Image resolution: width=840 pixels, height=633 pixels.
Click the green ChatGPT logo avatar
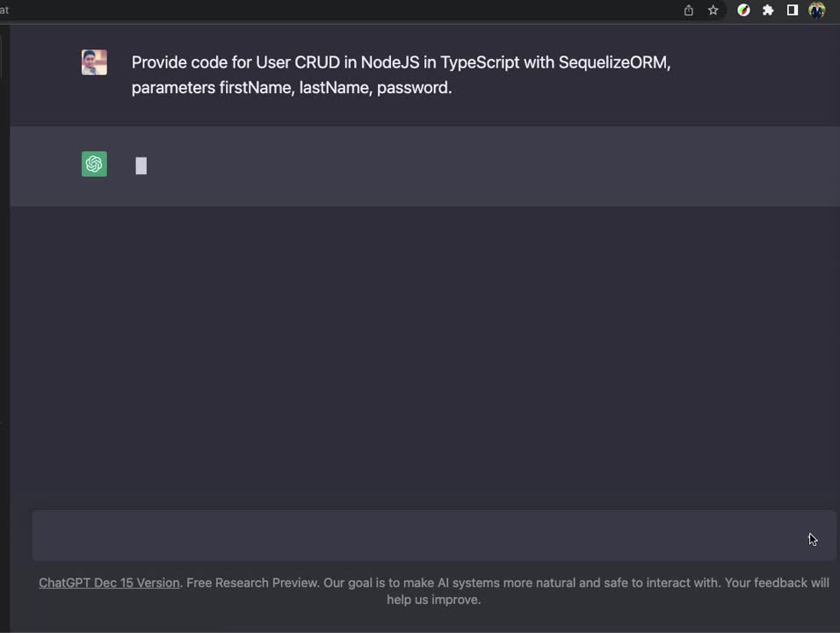[x=94, y=164]
